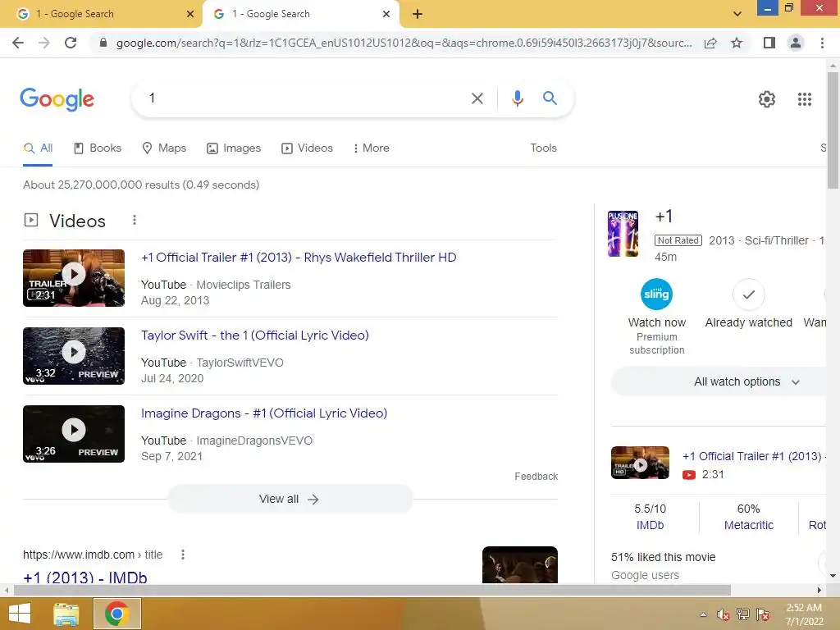The image size is (840, 630).
Task: Switch to Videos results tab
Action: [308, 148]
